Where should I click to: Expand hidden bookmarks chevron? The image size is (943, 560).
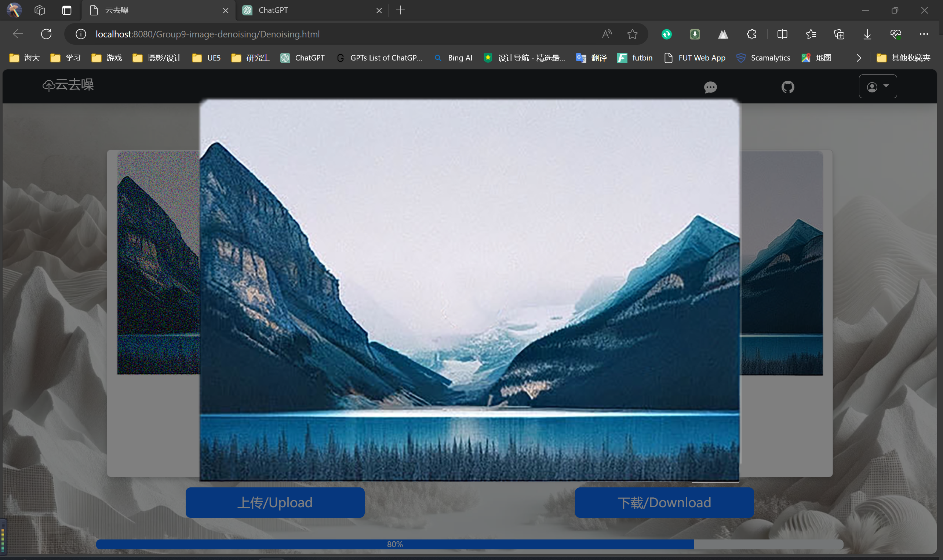pos(859,58)
